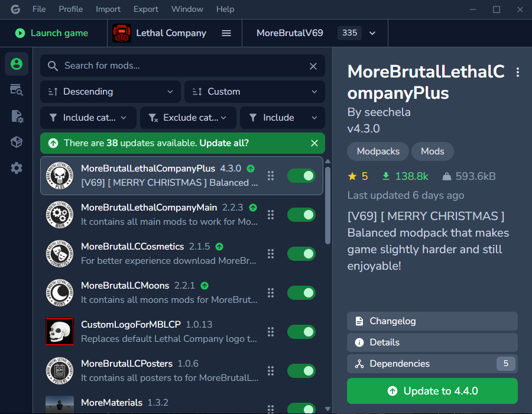Click mod list scroll-up arrow
This screenshot has width=532, height=414.
pos(327,161)
